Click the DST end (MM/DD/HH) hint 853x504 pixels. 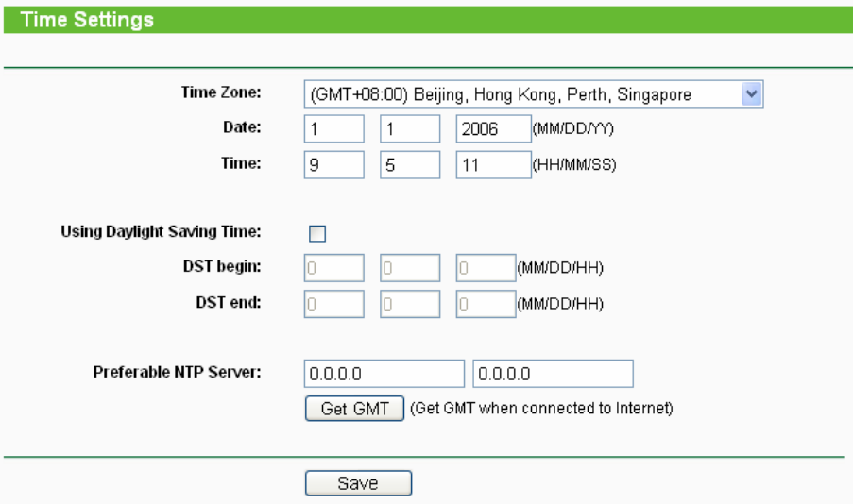point(560,304)
